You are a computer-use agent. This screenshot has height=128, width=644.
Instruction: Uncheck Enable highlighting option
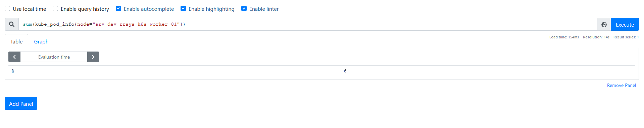(183, 8)
